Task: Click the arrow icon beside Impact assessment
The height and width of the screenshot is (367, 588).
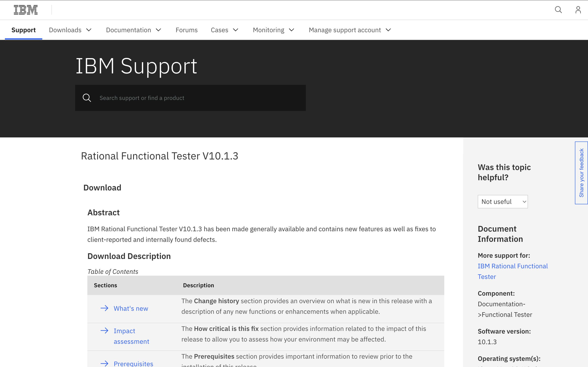Action: [105, 331]
